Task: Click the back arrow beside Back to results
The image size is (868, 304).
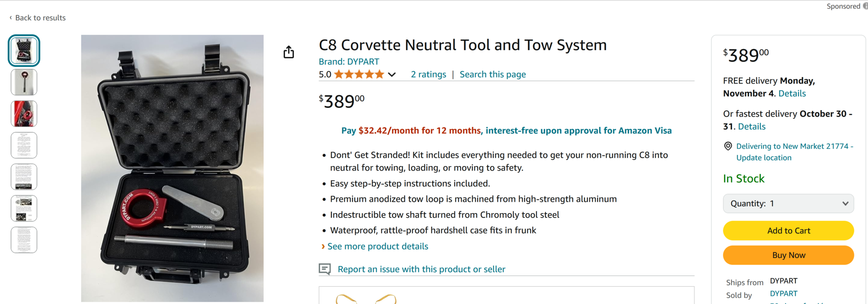Action: pos(10,17)
